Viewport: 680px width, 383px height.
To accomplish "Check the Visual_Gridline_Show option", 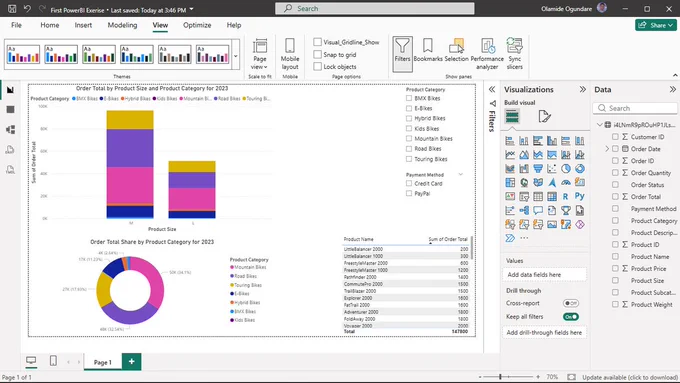I will (x=317, y=42).
